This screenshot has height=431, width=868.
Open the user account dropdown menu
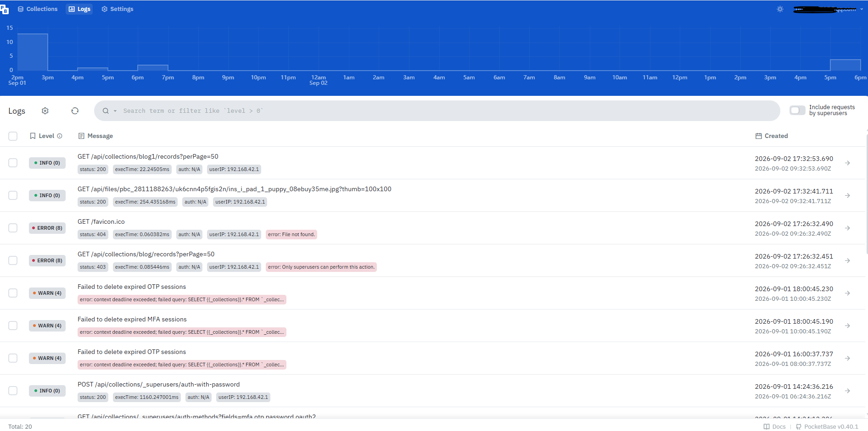[x=829, y=9]
